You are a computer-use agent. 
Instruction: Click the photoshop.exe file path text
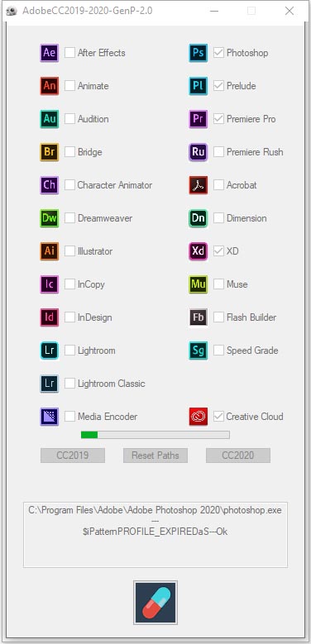pyautogui.click(x=155, y=511)
